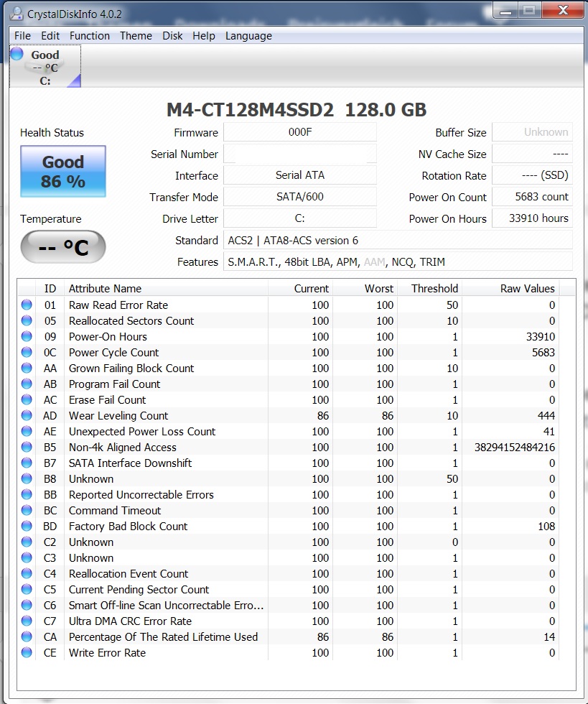588x704 pixels.
Task: Click status icon for Percentage Of Rated Lifetime
Action: (27, 636)
